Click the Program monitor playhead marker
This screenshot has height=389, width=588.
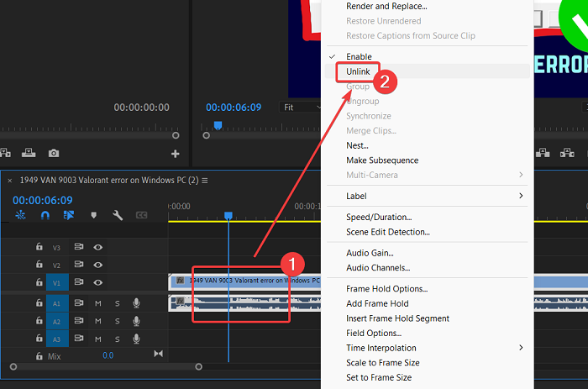tap(218, 125)
